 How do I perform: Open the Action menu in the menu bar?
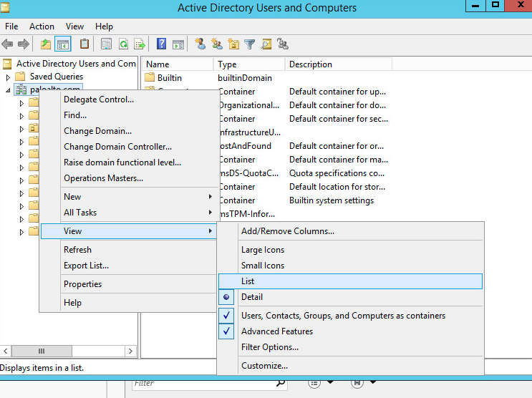(x=42, y=26)
